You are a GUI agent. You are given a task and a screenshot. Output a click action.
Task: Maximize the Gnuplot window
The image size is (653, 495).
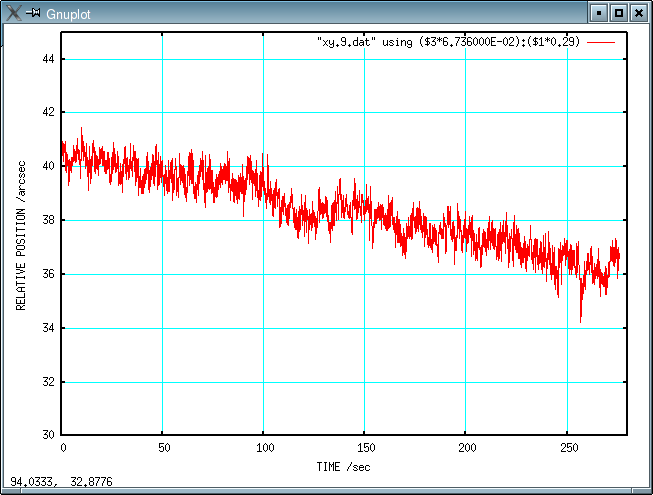click(x=619, y=13)
